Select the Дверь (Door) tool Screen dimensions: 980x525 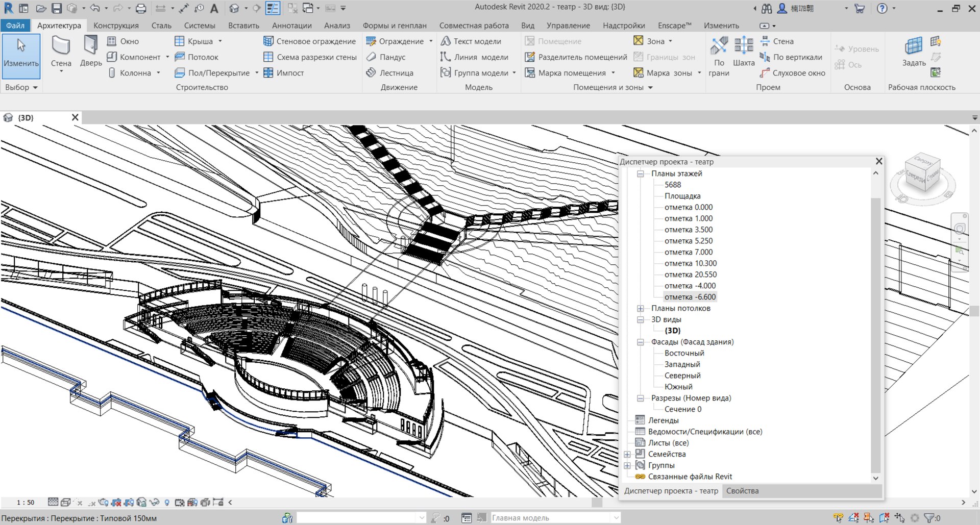click(x=90, y=51)
